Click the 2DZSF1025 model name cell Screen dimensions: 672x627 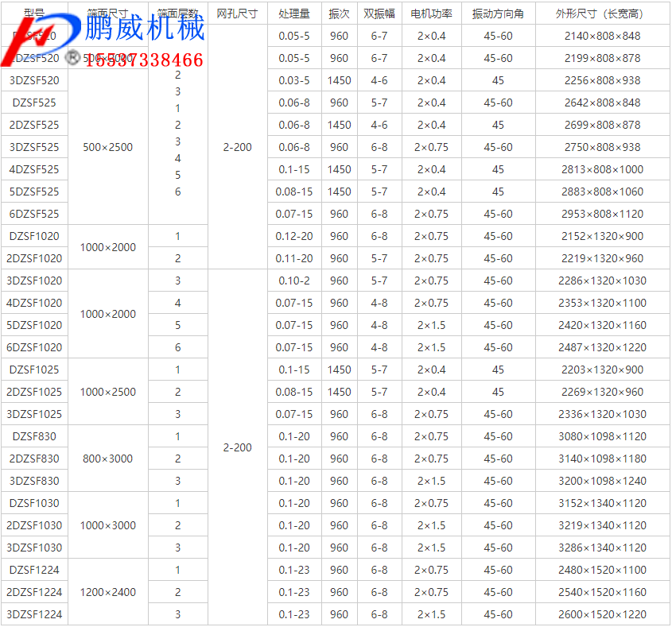33,391
